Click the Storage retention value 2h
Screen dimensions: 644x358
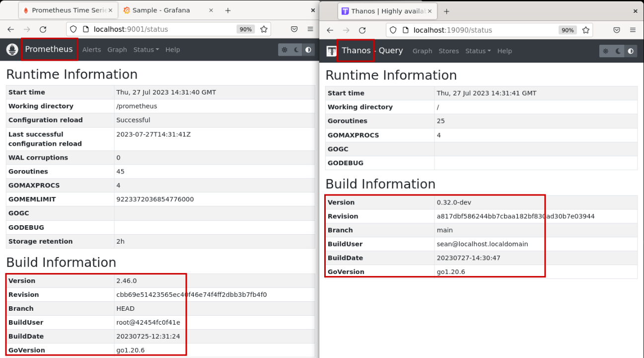pyautogui.click(x=120, y=242)
